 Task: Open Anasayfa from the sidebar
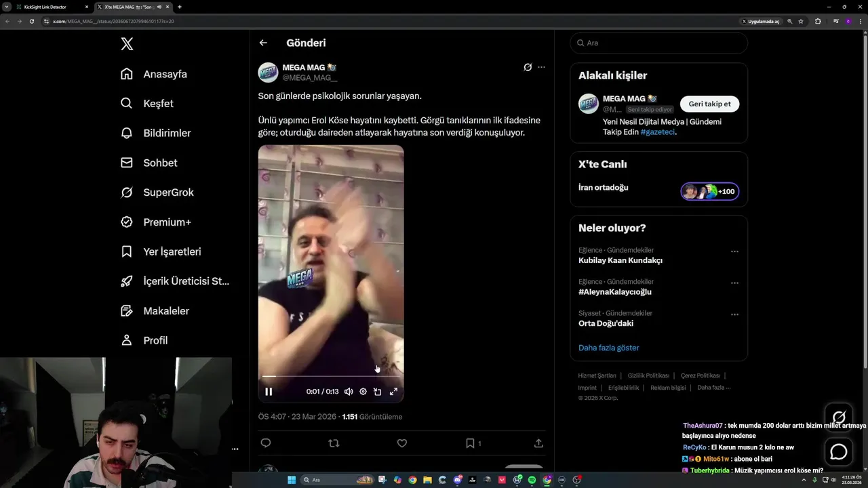click(154, 74)
